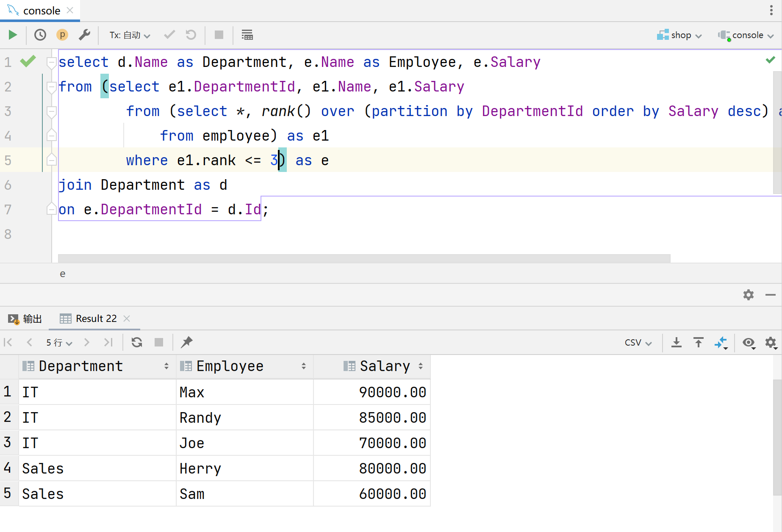
Task: Select the 'Joe' employee cell
Action: pyautogui.click(x=244, y=443)
